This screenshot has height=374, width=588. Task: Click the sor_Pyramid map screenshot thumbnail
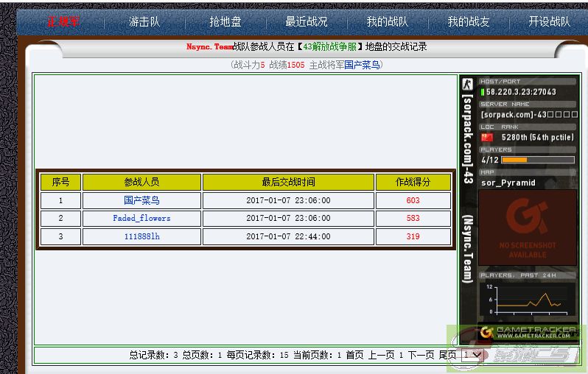pyautogui.click(x=528, y=228)
